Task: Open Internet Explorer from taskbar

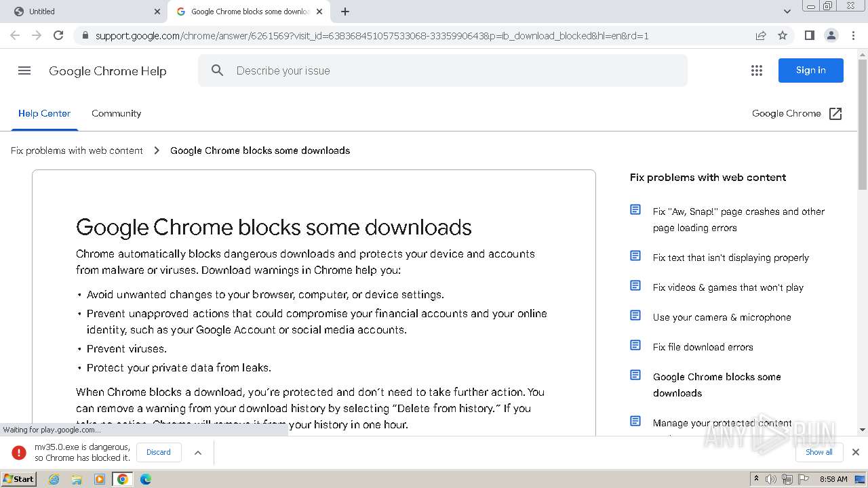Action: click(54, 479)
